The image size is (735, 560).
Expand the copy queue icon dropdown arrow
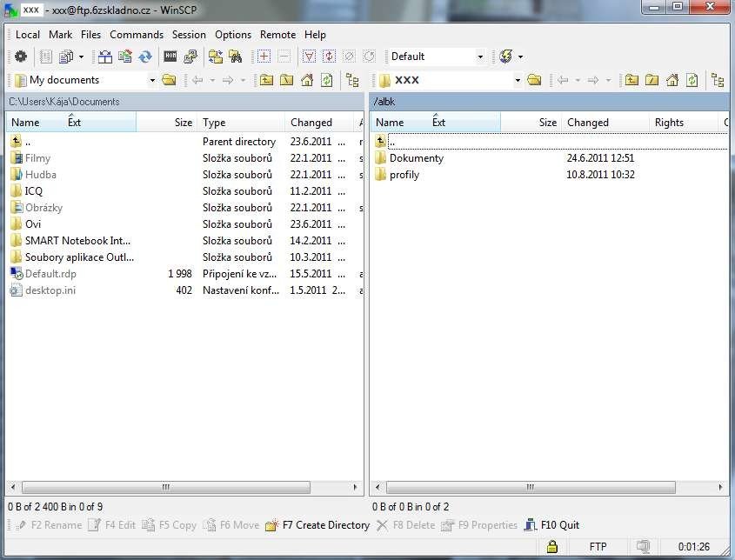click(x=81, y=57)
